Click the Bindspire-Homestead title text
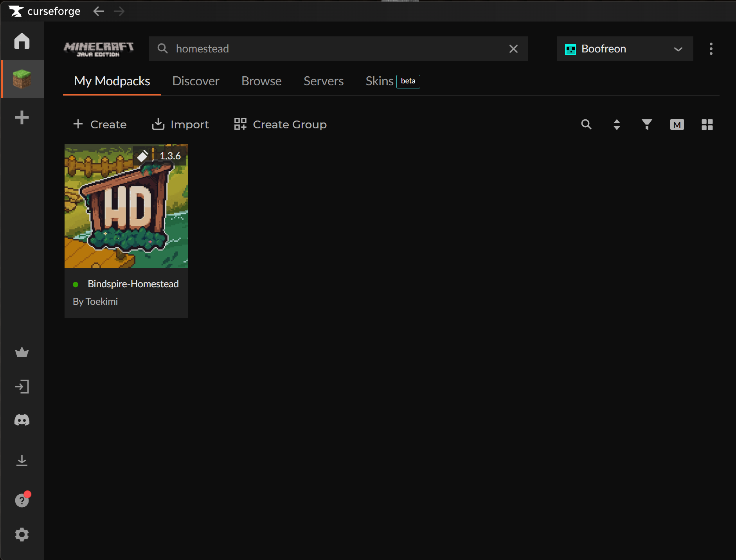This screenshot has width=736, height=560. (x=133, y=284)
